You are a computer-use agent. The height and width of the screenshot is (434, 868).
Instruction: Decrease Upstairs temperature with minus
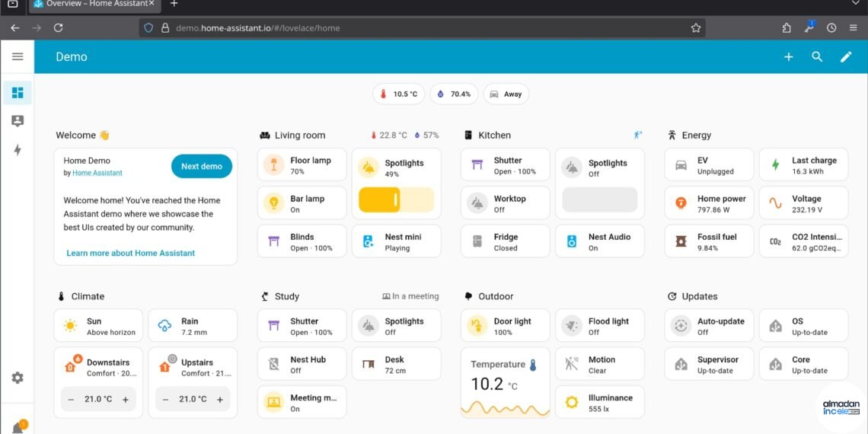pos(165,400)
